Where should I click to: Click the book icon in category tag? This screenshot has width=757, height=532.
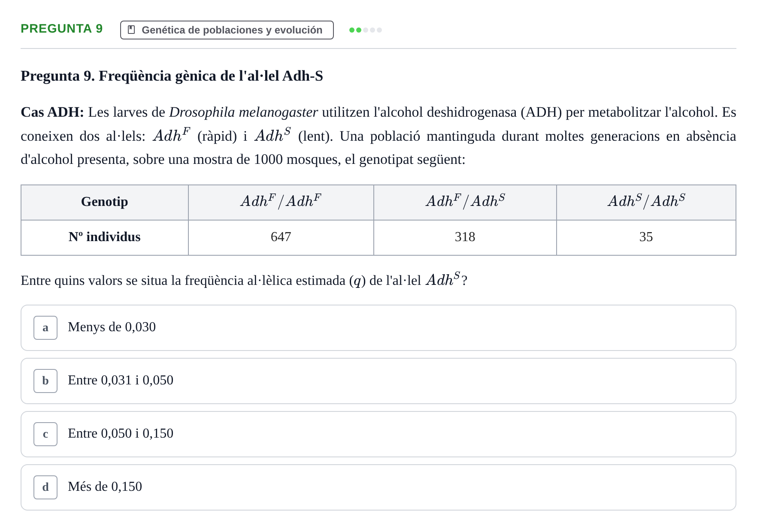coord(131,30)
